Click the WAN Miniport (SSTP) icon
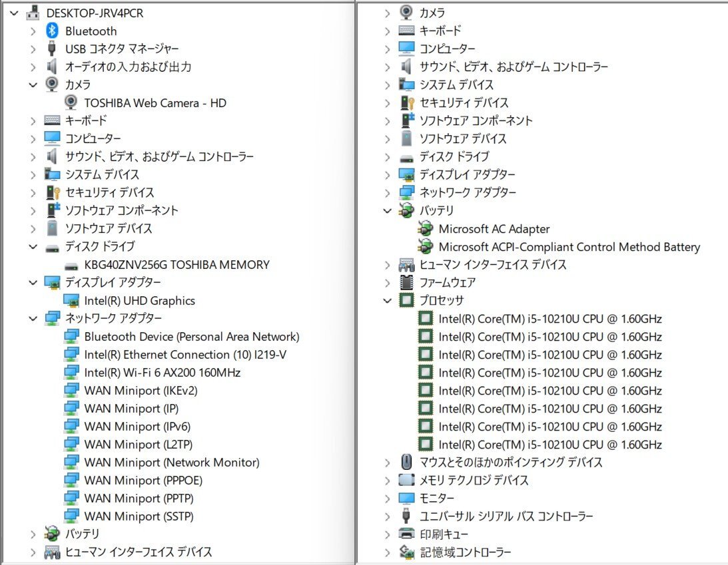The height and width of the screenshot is (565, 728). click(x=71, y=516)
